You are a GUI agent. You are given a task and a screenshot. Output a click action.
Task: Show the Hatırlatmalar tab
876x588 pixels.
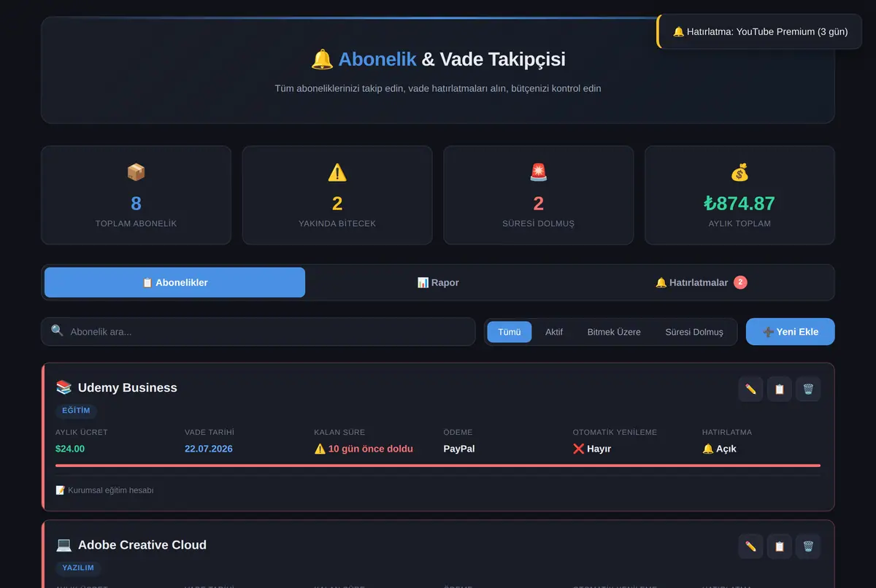(x=701, y=282)
